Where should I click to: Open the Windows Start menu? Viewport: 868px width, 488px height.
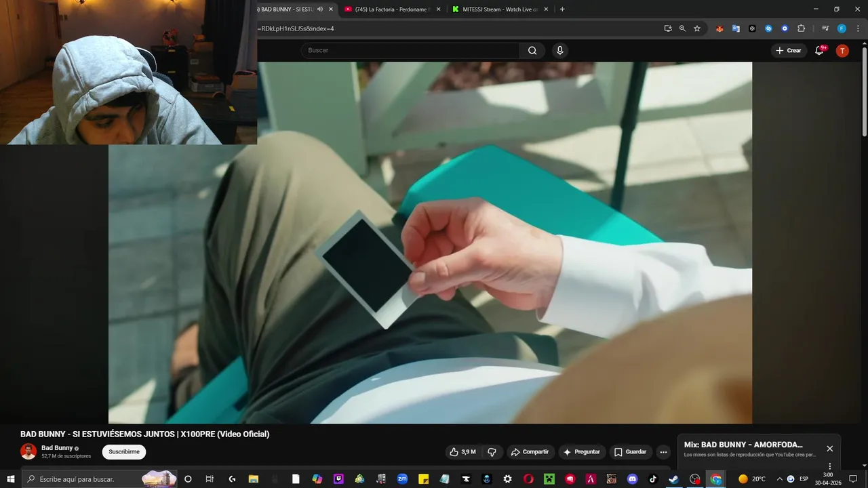10,479
